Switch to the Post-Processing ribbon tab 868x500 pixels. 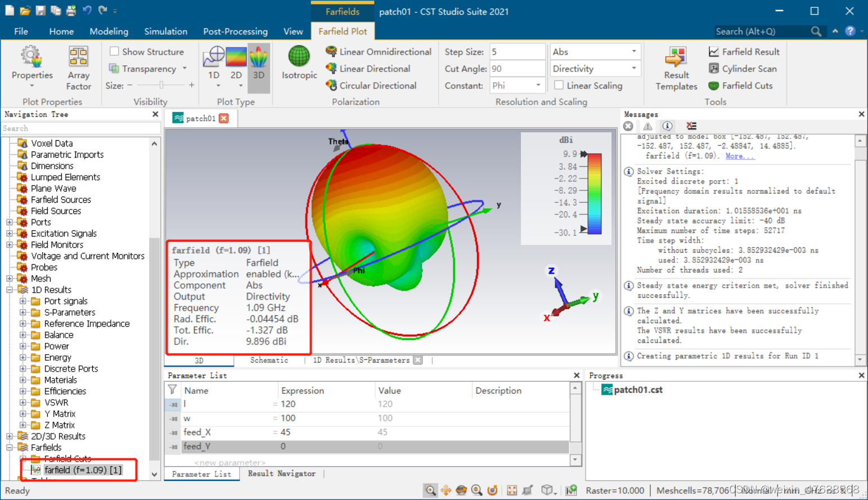click(235, 32)
